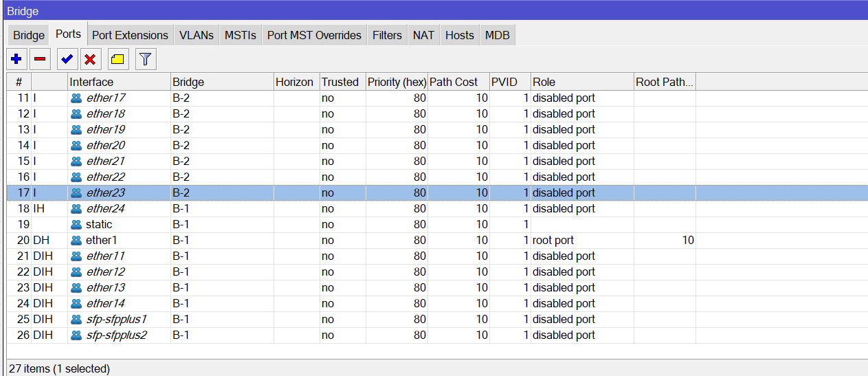Sort by the Priority (hex) column header
This screenshot has width=868, height=376.
point(397,82)
